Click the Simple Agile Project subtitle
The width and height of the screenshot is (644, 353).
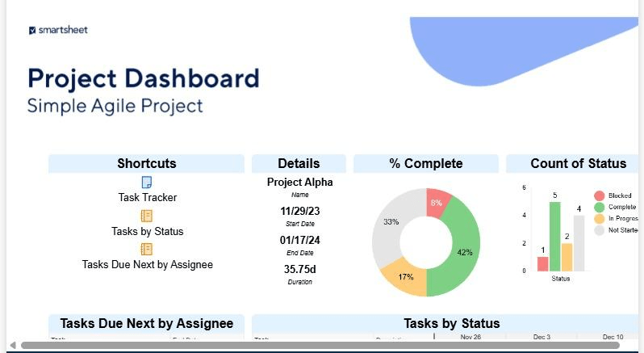tap(115, 106)
